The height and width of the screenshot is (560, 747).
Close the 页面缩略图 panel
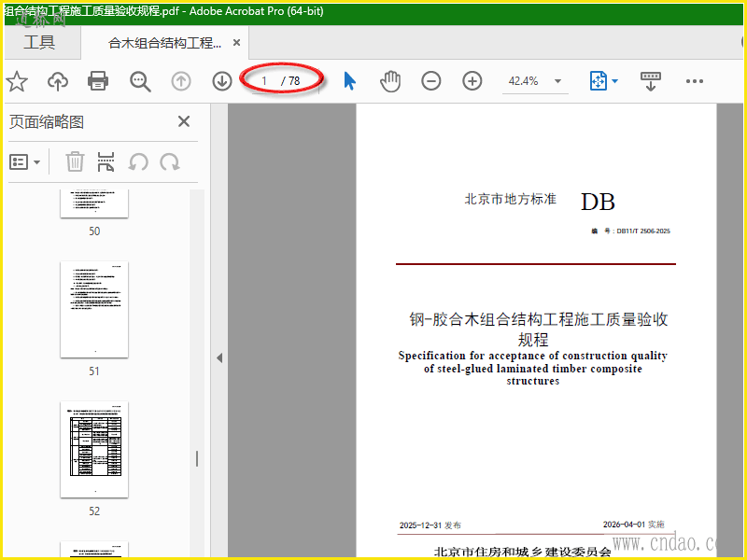coord(184,121)
